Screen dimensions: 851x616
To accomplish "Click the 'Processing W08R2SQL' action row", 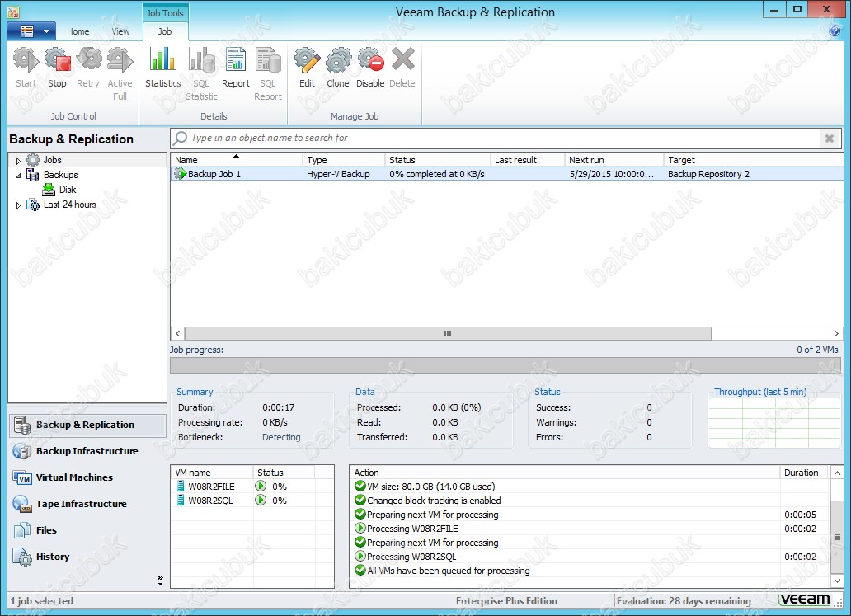I will click(x=590, y=557).
